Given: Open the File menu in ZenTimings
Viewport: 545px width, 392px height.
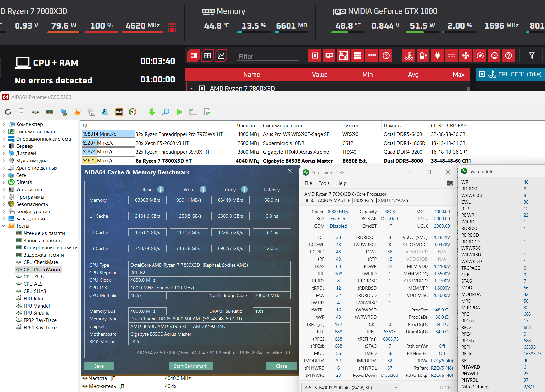Looking at the screenshot, I should (308, 183).
